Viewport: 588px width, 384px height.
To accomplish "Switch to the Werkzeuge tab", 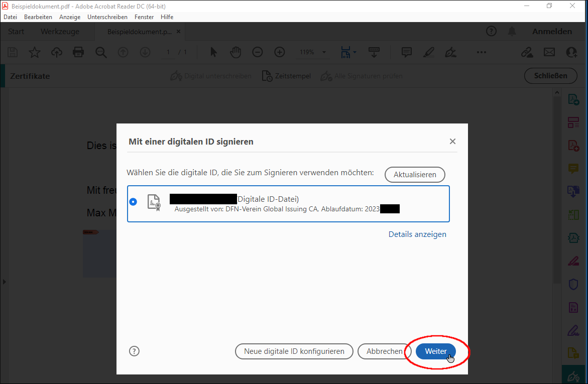I will pos(60,32).
